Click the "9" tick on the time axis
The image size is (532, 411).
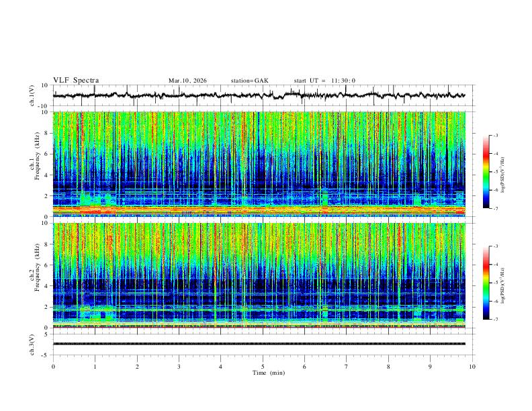pos(430,367)
